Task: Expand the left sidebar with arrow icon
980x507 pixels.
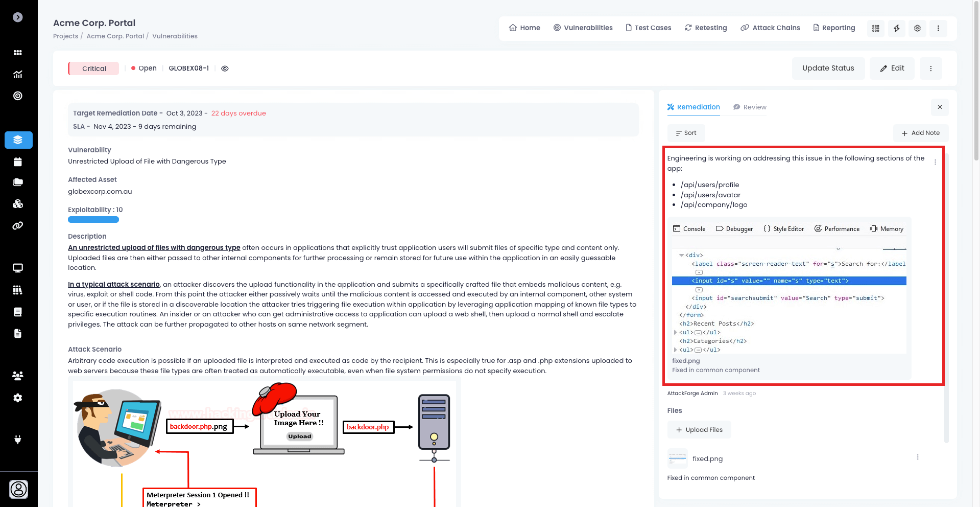Action: [x=18, y=17]
